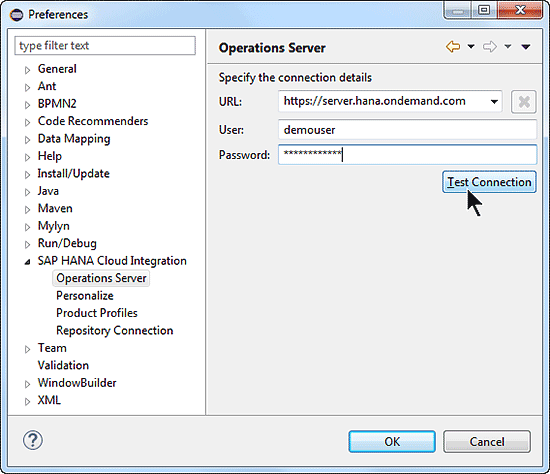550x474 pixels.
Task: Expand the Maven tree node
Action: tap(27, 210)
